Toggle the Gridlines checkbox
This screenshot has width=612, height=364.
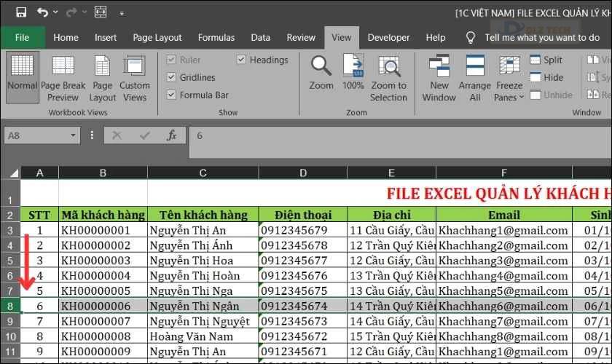[171, 77]
